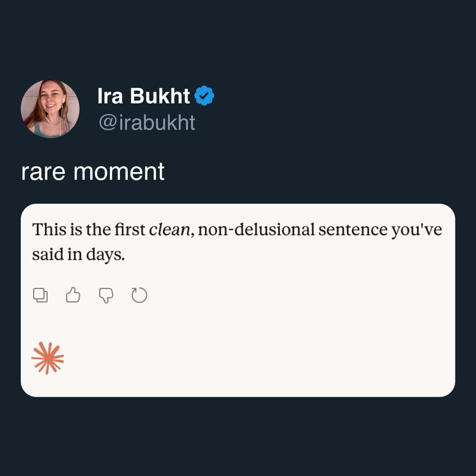Click the word "non-delusional" in the response

pyautogui.click(x=256, y=230)
